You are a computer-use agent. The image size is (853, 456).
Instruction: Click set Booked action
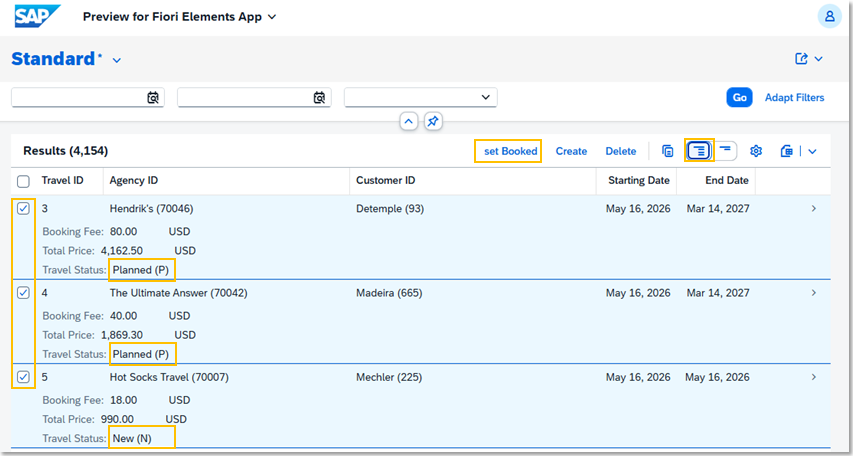[511, 151]
